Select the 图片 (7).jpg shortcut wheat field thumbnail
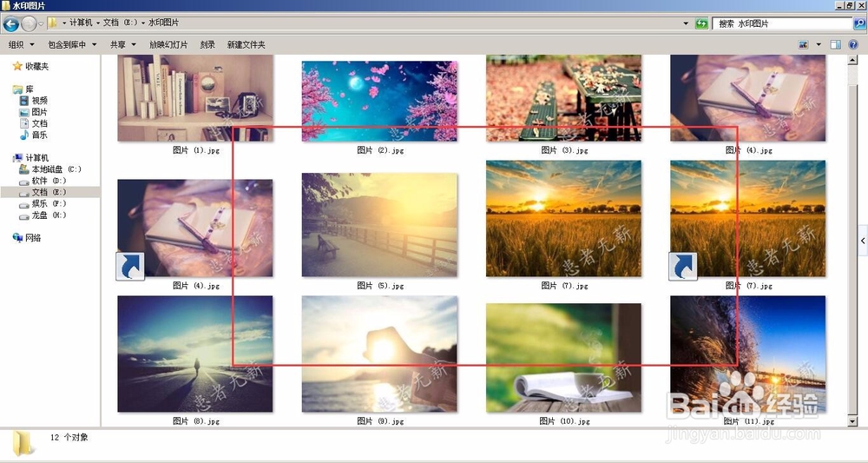Viewport: 868px width, 463px height. coord(748,219)
